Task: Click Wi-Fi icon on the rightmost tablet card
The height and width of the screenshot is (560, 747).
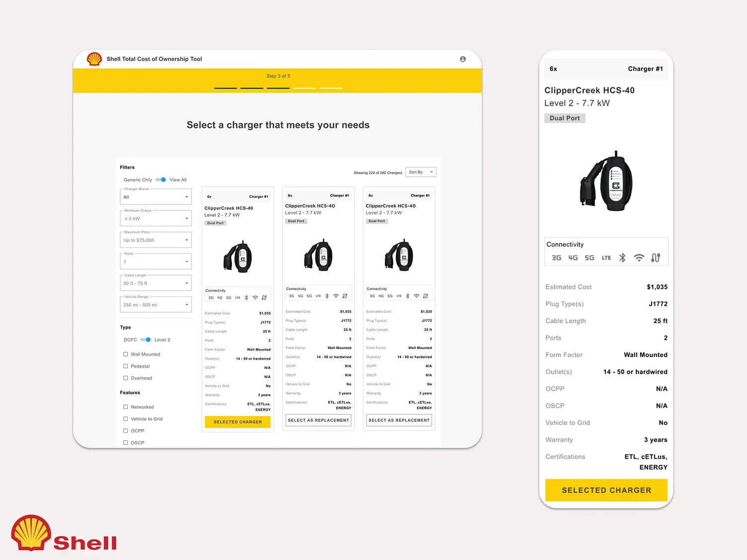Action: tap(417, 296)
